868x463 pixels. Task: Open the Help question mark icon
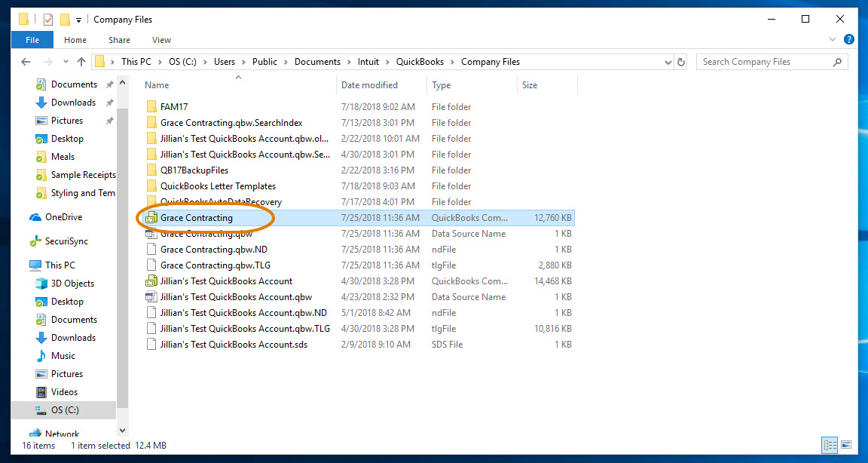coord(848,39)
